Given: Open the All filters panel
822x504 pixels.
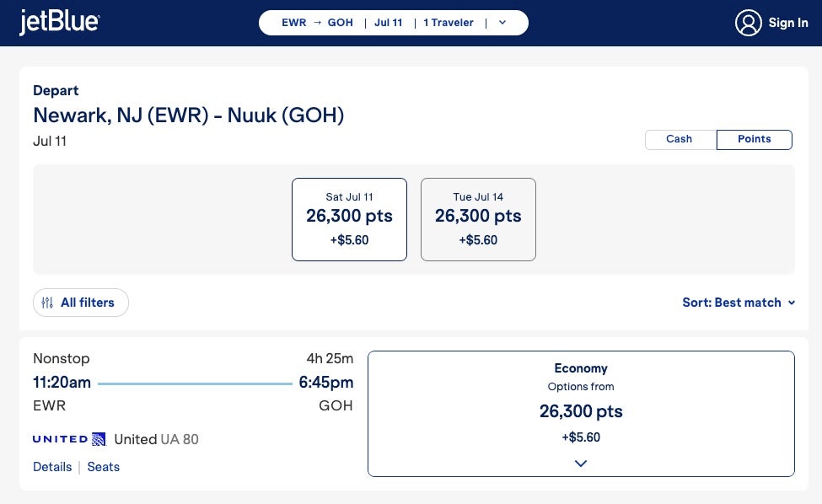Looking at the screenshot, I should (x=81, y=302).
